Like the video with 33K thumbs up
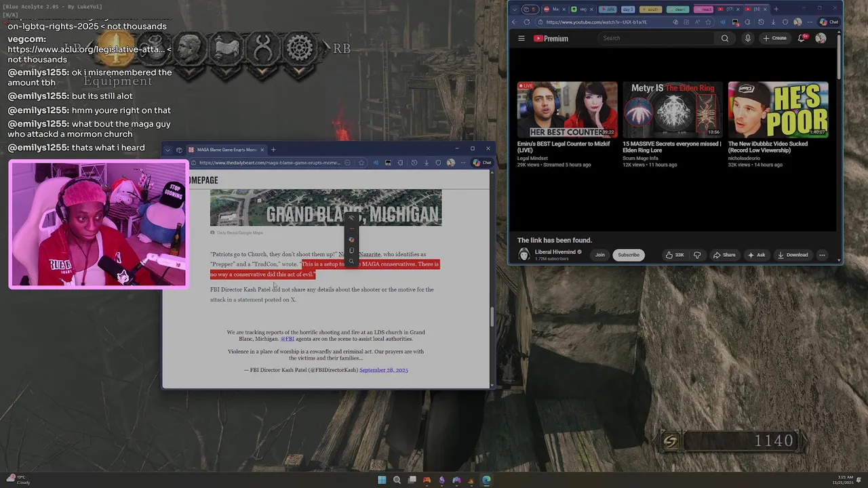Viewport: 868px width, 488px height. pyautogui.click(x=675, y=255)
